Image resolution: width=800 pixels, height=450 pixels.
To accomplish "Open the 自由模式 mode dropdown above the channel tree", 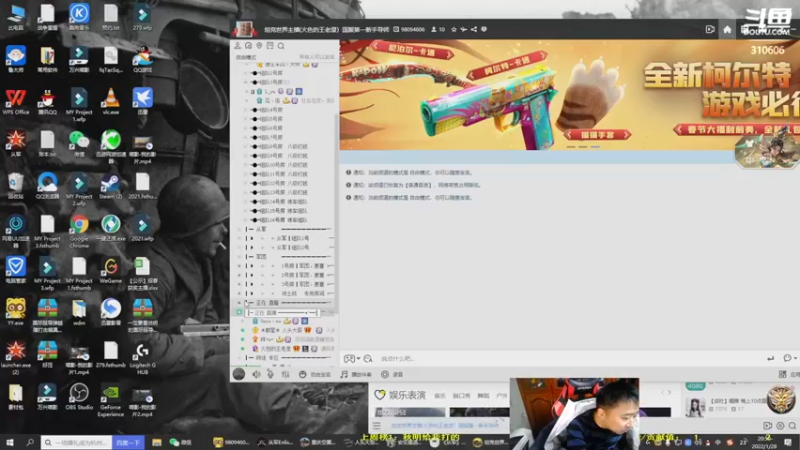I will pyautogui.click(x=246, y=57).
